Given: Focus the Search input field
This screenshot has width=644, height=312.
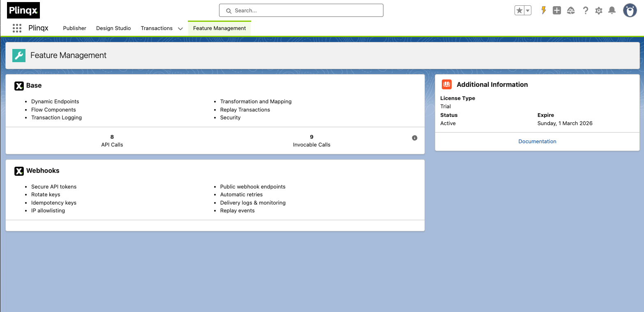Looking at the screenshot, I should click(301, 10).
